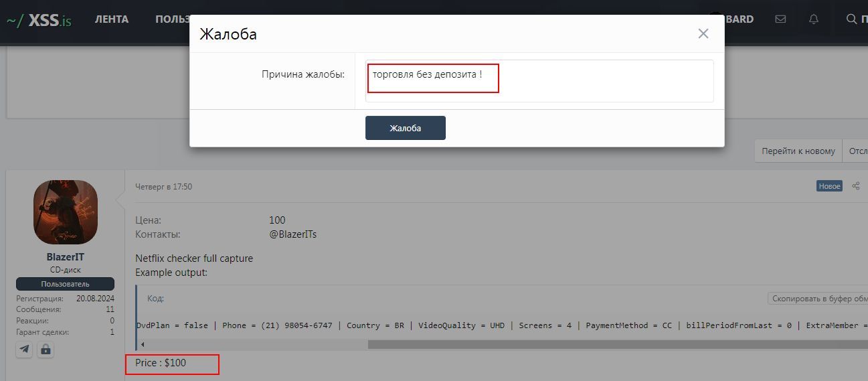This screenshot has height=381, width=868.
Task: Click the code block left scroll arrow
Action: click(143, 344)
